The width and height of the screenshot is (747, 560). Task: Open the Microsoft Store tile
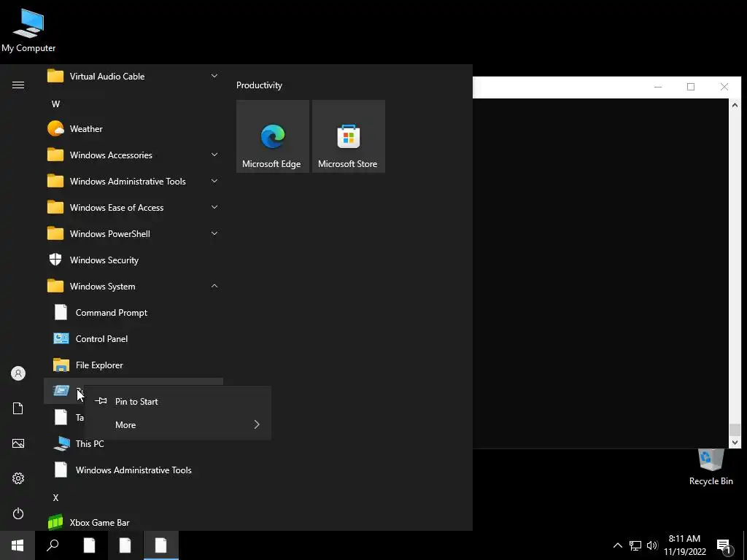tap(348, 136)
